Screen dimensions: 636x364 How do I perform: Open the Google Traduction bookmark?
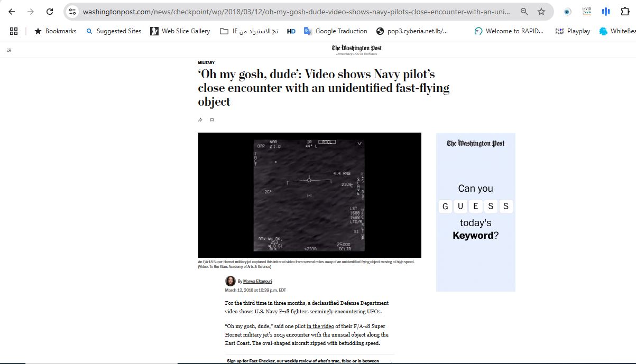(x=335, y=31)
